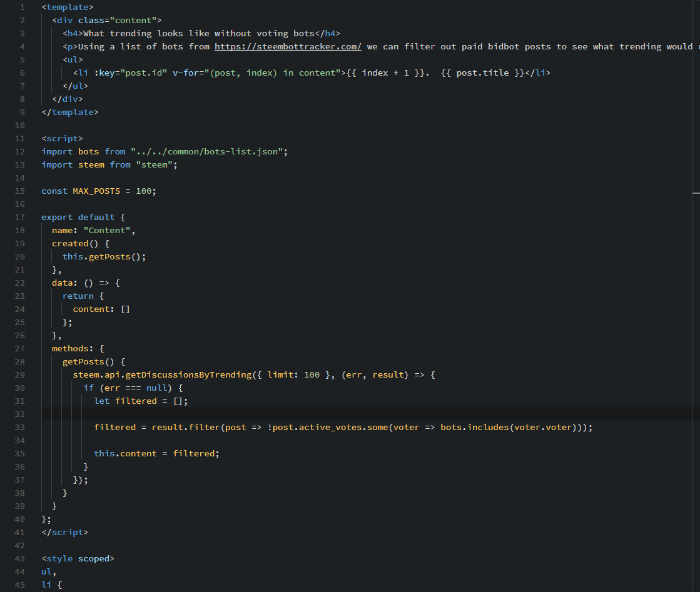Screen dimensions: 700x592
Task: Click the export default statement
Action: pyautogui.click(x=78, y=218)
